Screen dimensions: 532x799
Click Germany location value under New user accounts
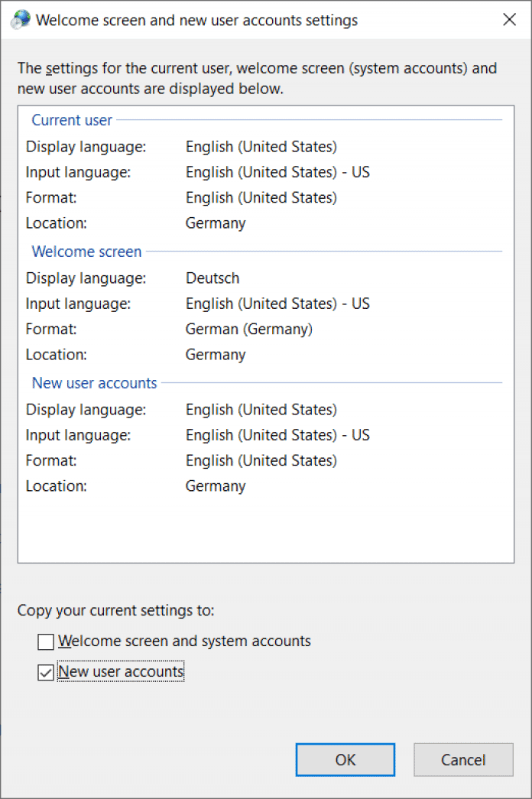[216, 486]
